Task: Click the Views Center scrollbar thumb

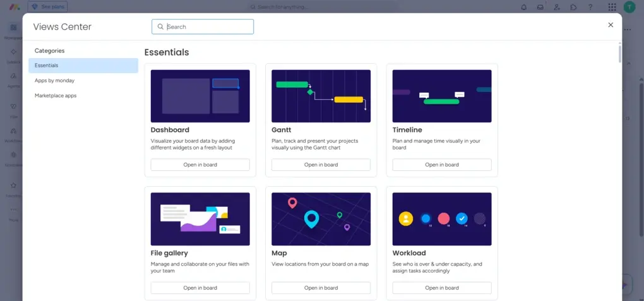Action: (620, 54)
